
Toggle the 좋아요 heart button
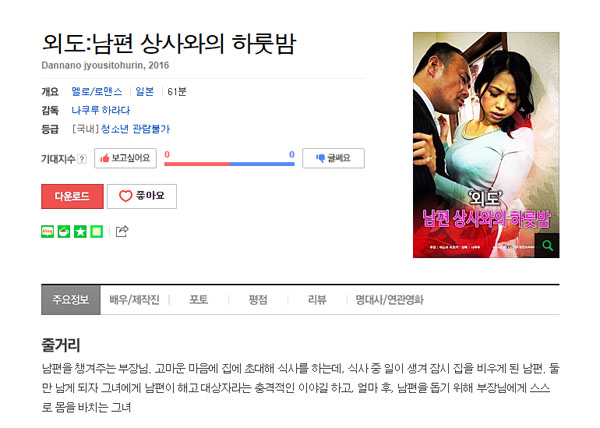tap(142, 196)
